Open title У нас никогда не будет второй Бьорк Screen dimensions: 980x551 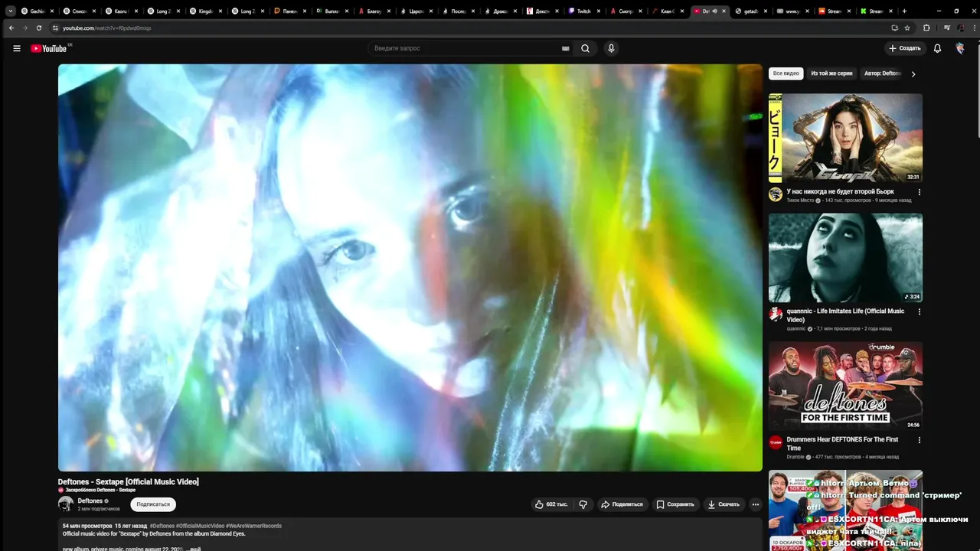click(840, 191)
